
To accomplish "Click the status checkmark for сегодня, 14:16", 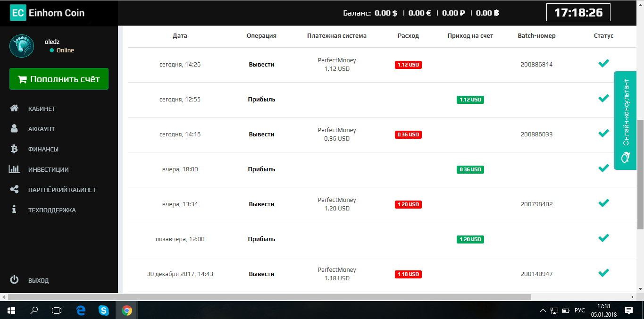I will point(603,133).
